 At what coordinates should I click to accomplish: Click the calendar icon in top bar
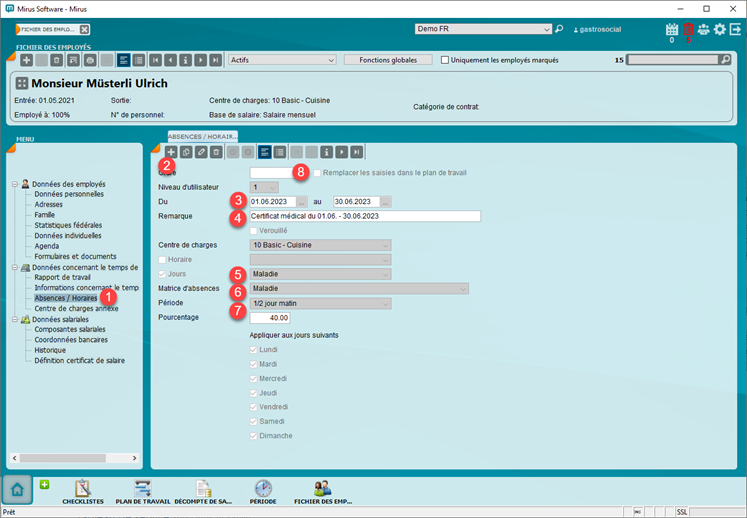pyautogui.click(x=671, y=30)
